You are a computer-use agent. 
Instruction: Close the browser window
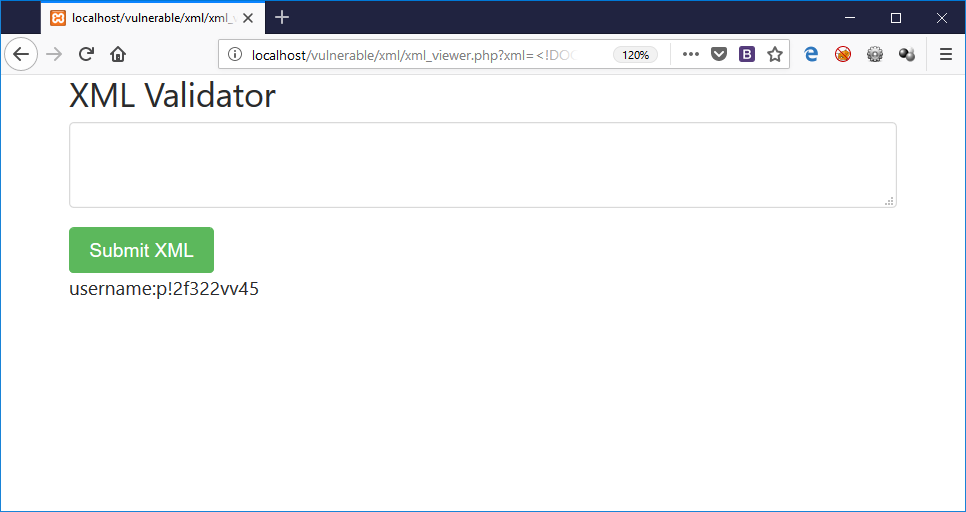(941, 18)
